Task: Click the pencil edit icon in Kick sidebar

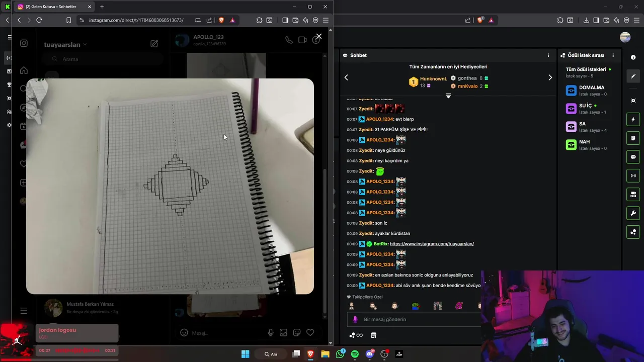Action: pos(633,76)
